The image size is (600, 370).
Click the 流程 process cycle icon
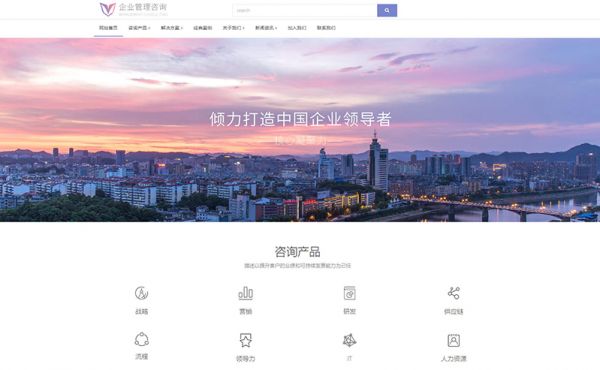coord(142,339)
